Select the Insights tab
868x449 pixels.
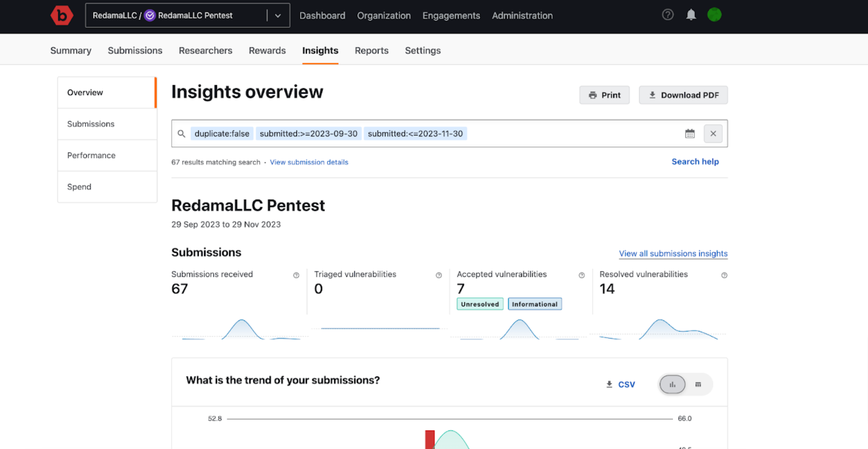coord(320,50)
